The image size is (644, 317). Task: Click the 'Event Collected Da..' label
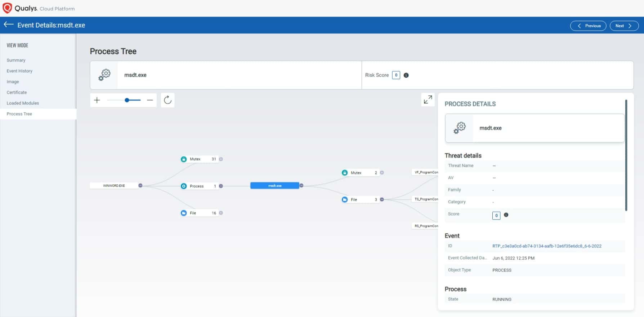click(x=467, y=258)
